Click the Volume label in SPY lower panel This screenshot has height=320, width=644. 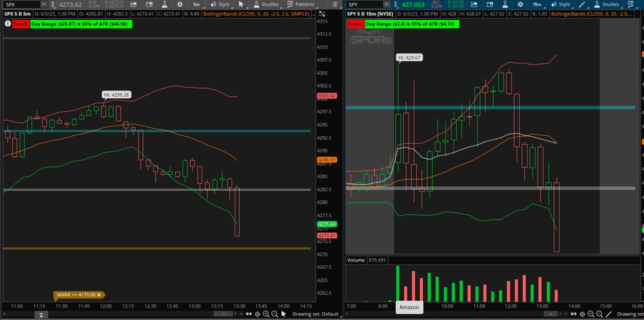click(356, 260)
